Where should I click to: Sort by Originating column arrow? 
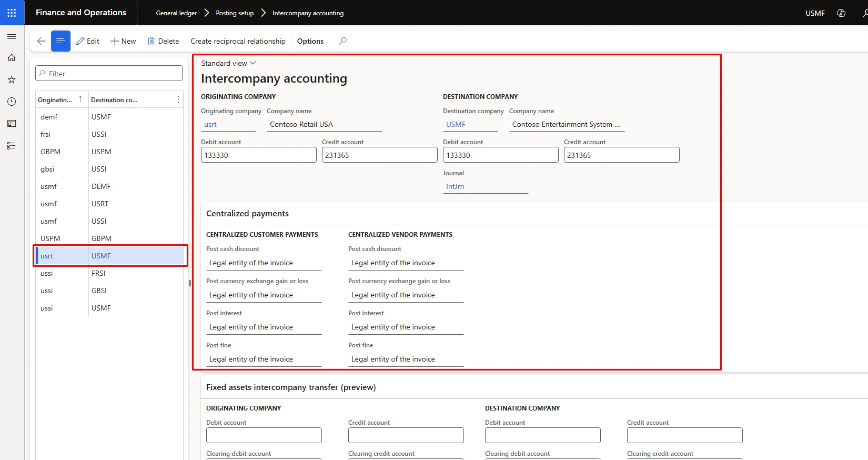(80, 99)
